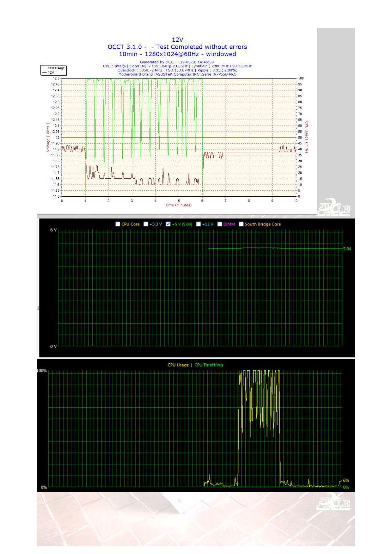
Task: Click the 5.04 reading beside the voltage graph
Action: pos(347,249)
